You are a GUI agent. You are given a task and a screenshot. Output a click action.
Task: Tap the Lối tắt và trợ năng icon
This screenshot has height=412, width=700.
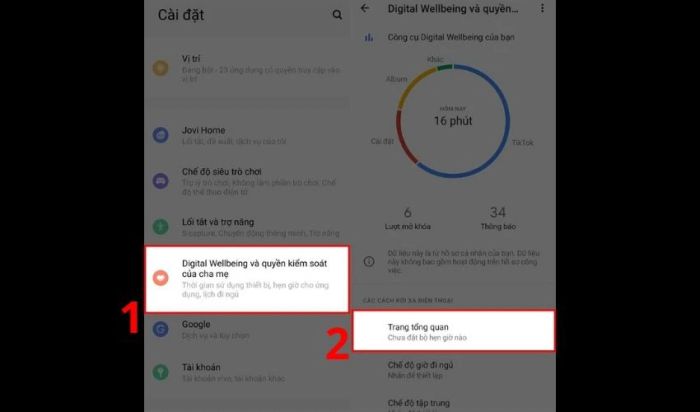tap(160, 226)
